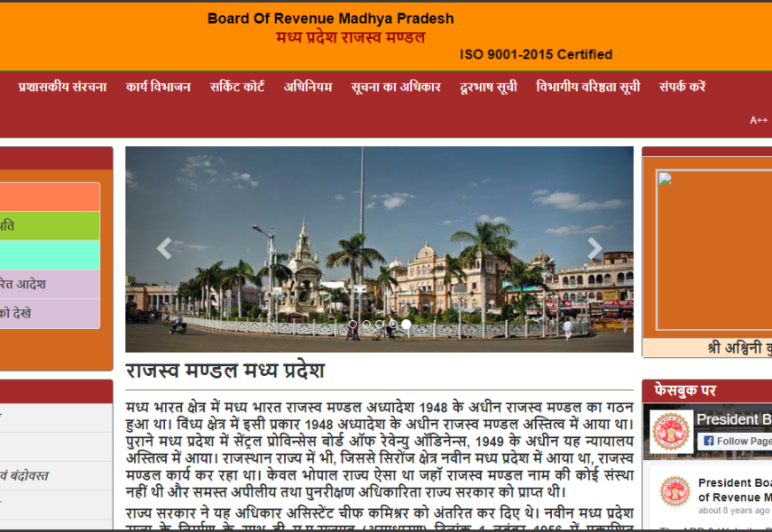Open अधिनियम menu item
This screenshot has width=772, height=532.
[x=308, y=87]
